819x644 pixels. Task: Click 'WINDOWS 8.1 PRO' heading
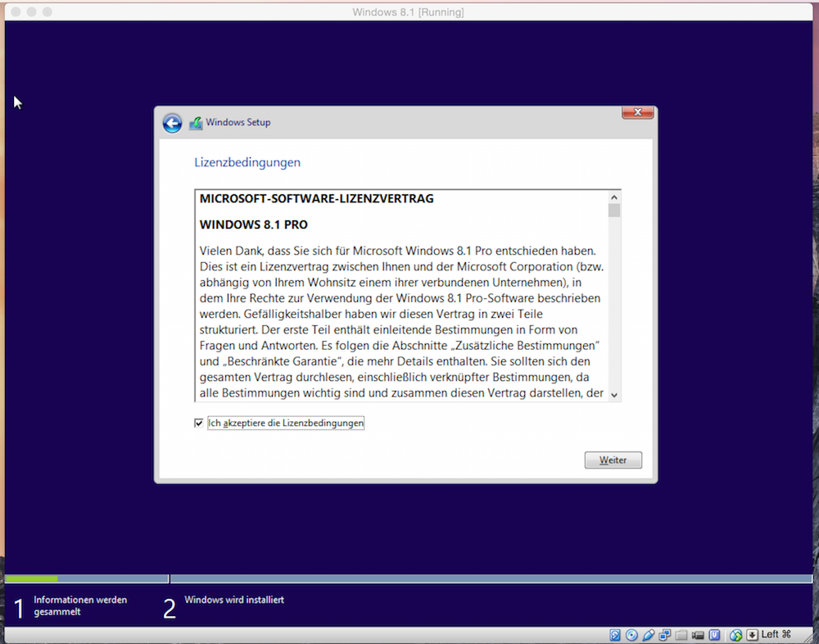[253, 224]
